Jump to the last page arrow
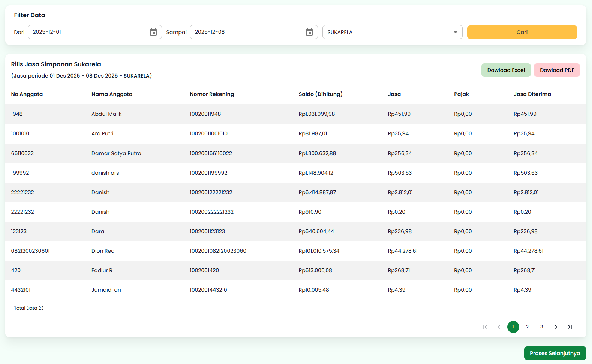 [x=570, y=327]
